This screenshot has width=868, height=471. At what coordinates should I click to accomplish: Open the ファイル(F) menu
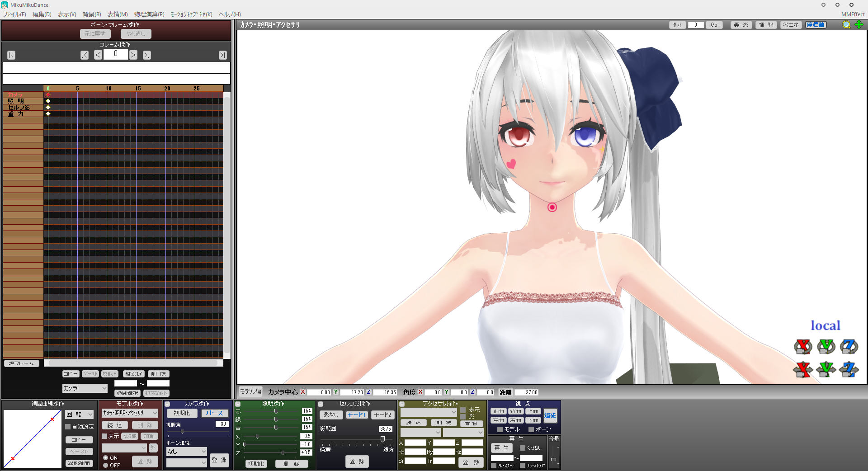click(x=14, y=14)
